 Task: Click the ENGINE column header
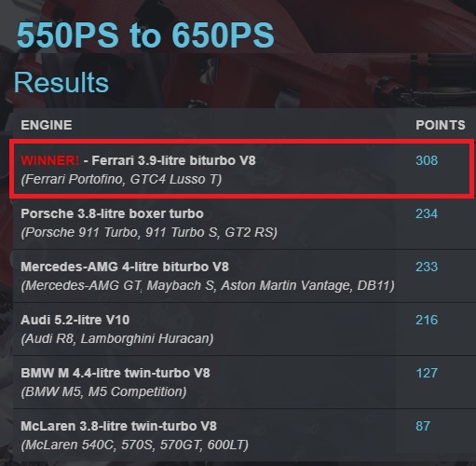[x=47, y=125]
